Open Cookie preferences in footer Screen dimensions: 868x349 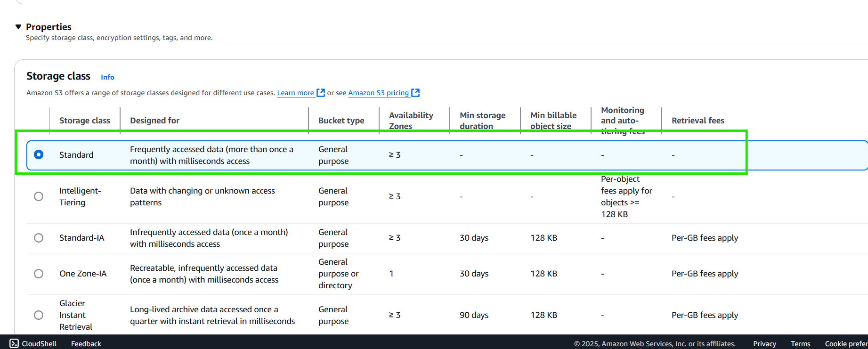point(846,344)
